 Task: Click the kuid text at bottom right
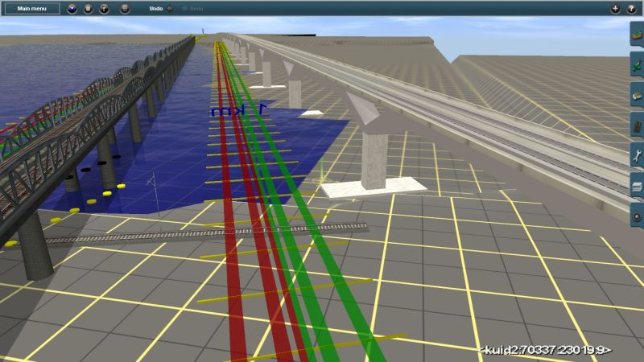(545, 350)
